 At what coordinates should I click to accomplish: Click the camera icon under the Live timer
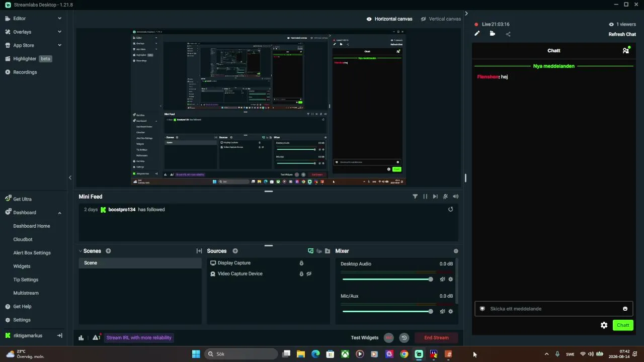[493, 34]
